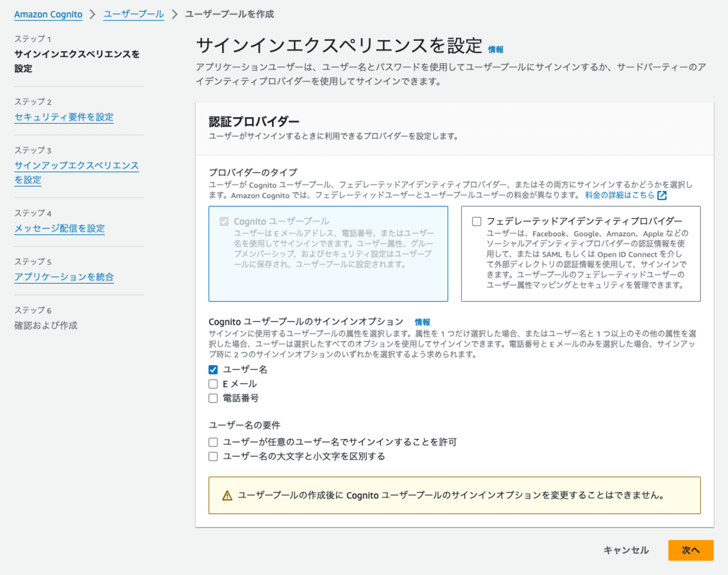This screenshot has height=575, width=728.
Task: Enable フェデレーテッドアイデンティティプロバイダー checkbox
Action: point(476,221)
